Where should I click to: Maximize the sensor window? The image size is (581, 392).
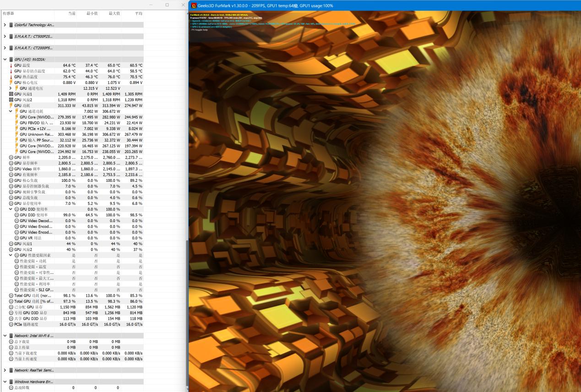point(167,5)
